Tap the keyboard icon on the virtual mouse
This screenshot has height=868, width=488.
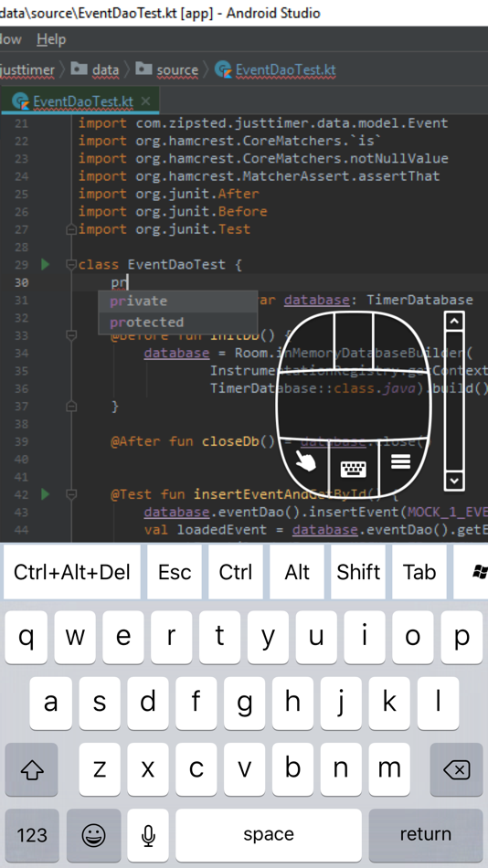pyautogui.click(x=354, y=470)
